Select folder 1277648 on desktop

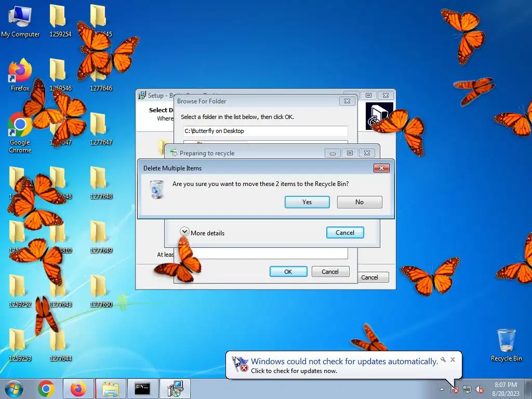[x=101, y=183]
